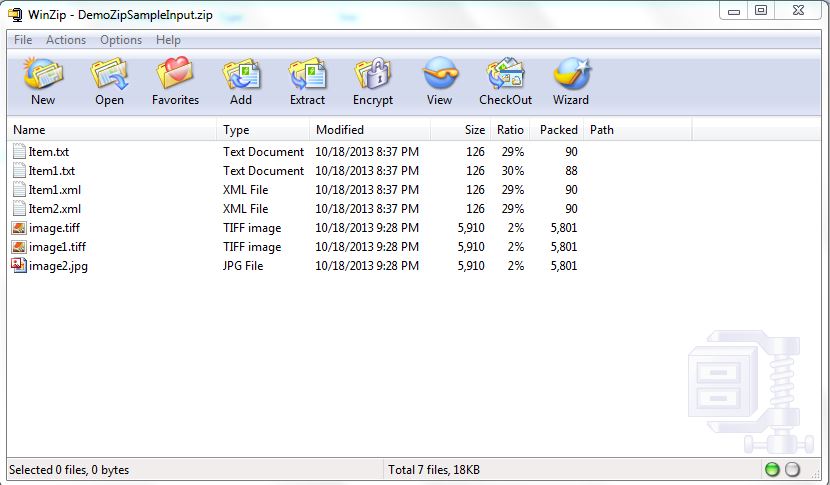830x485 pixels.
Task: Click the green status light indicator
Action: coord(772,469)
